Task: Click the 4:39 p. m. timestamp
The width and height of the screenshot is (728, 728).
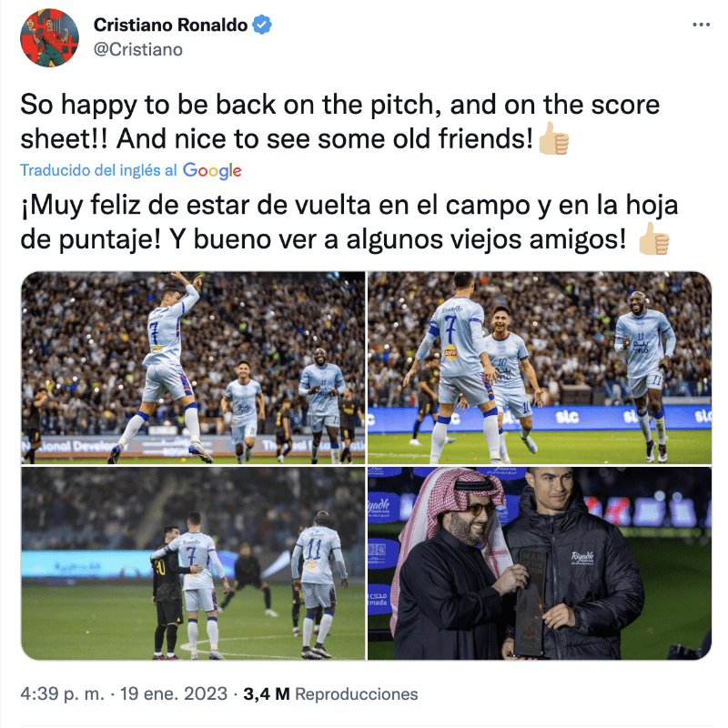Action: pyautogui.click(x=62, y=694)
